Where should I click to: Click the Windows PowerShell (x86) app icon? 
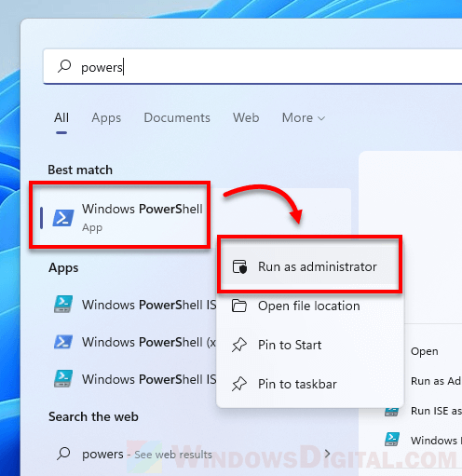click(63, 342)
